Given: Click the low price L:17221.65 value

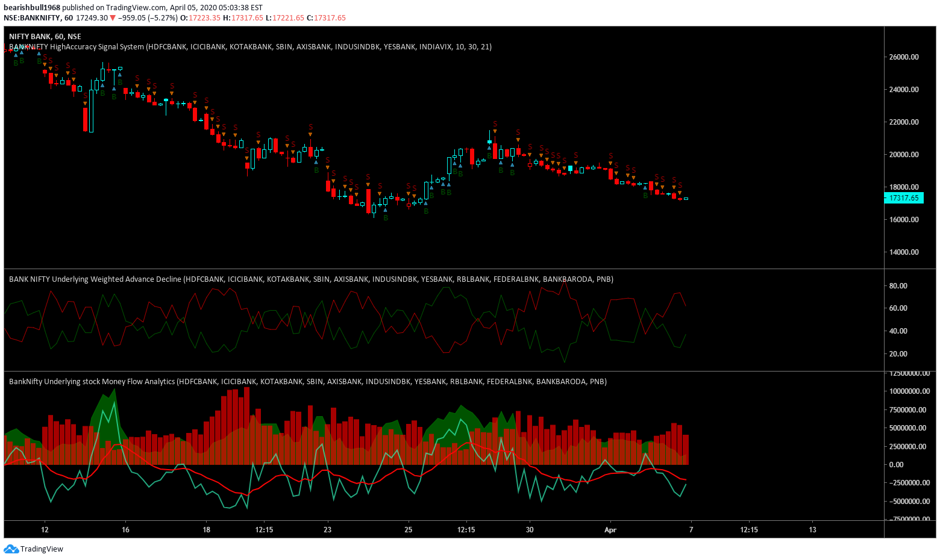Looking at the screenshot, I should pos(285,18).
